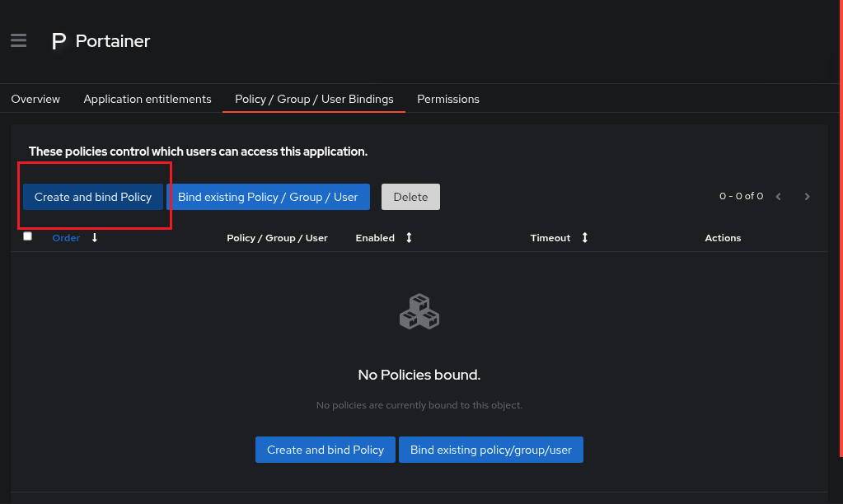Click bottom Create and bind Policy button
Viewport: 843px width, 504px height.
(x=325, y=450)
